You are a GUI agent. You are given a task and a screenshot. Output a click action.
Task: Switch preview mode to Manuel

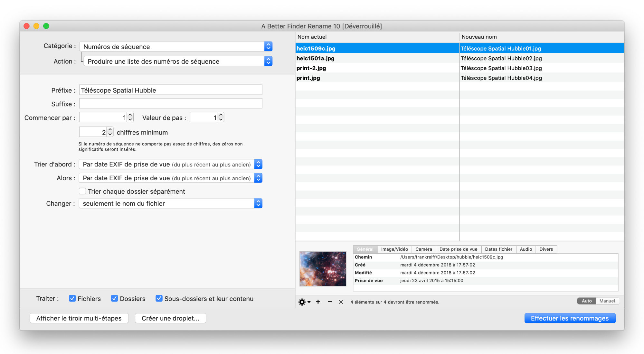point(607,301)
